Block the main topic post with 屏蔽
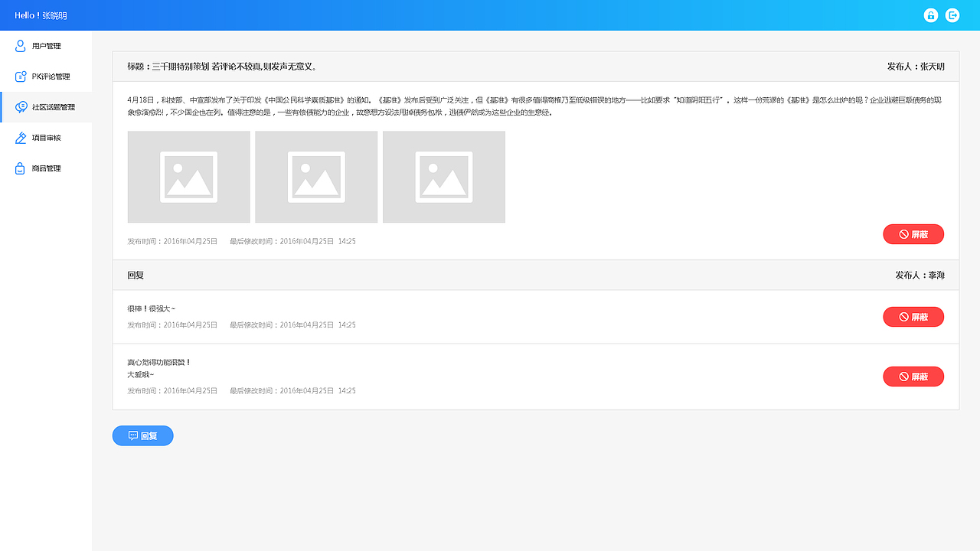The height and width of the screenshot is (551, 980). click(913, 234)
